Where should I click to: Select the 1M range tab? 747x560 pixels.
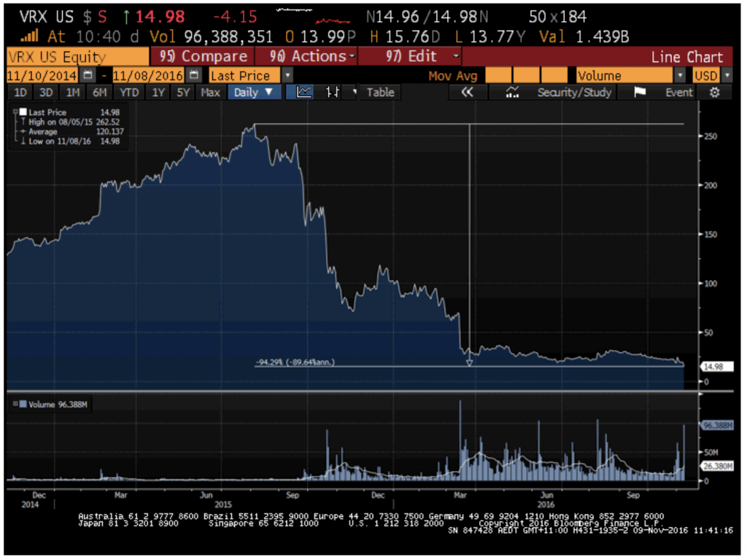[72, 92]
